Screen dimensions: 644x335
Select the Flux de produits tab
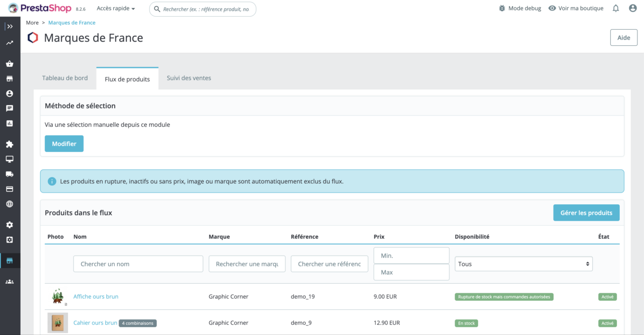pyautogui.click(x=127, y=79)
